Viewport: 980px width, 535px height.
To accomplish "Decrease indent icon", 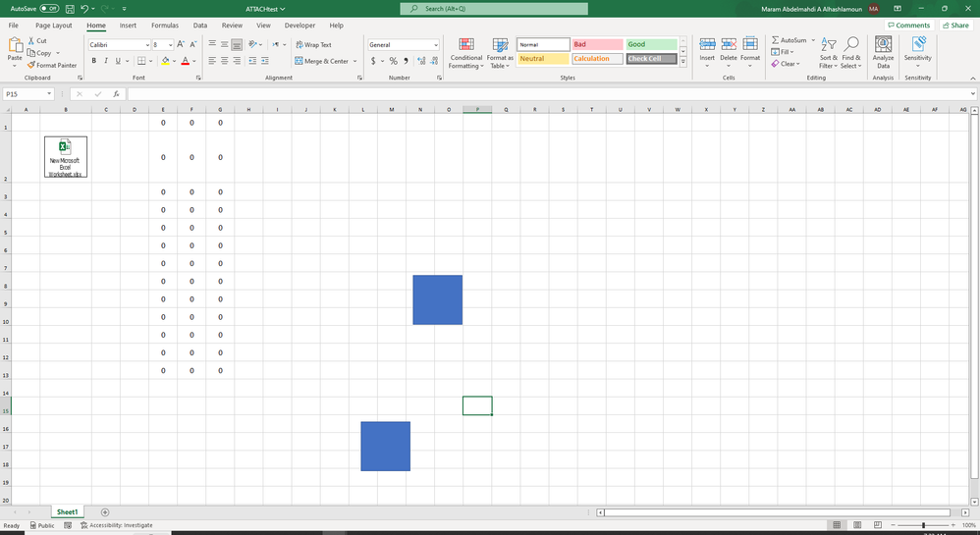I will (252, 61).
